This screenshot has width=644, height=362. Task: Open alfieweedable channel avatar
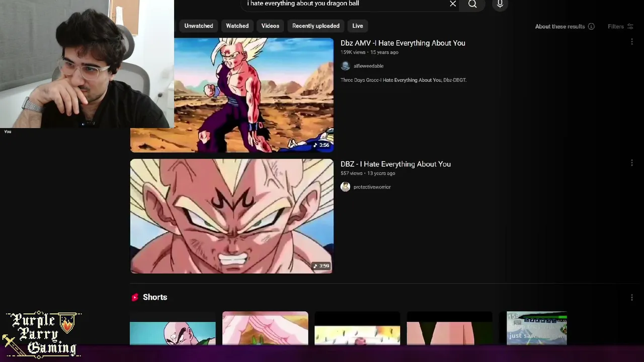click(x=345, y=66)
